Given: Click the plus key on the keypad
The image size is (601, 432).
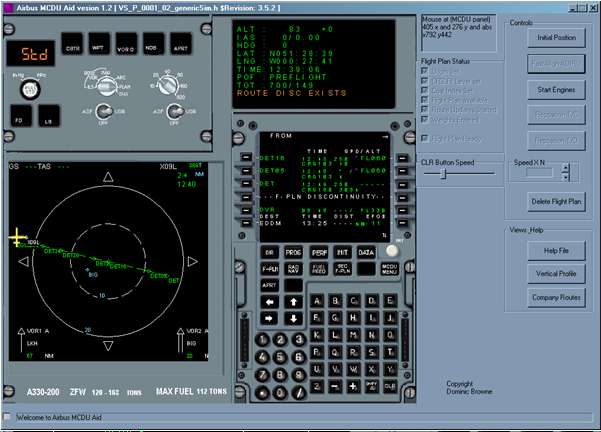Looking at the screenshot, I should point(353,386).
